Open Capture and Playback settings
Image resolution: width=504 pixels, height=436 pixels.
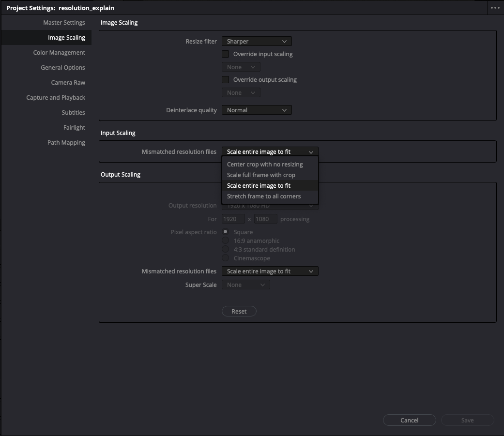click(56, 98)
